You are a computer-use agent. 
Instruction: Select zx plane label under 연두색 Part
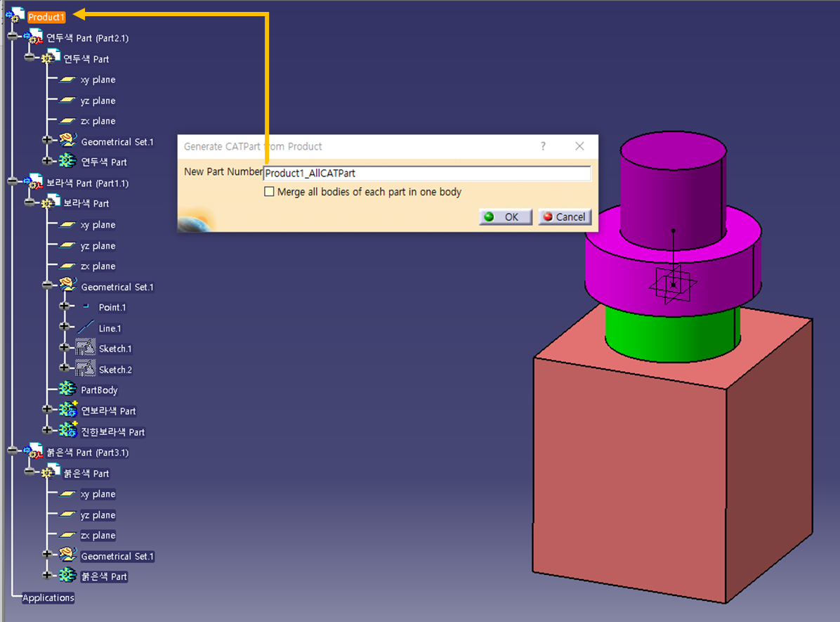point(98,121)
